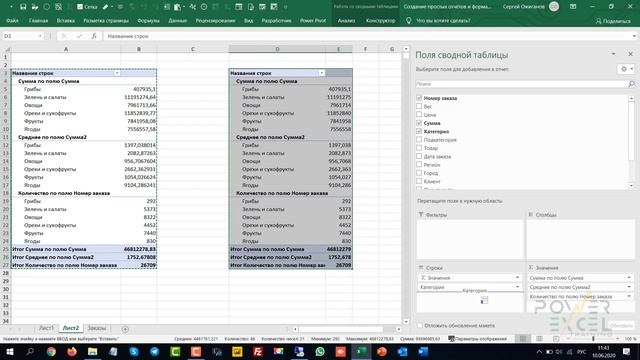Open dropdown of Сумма по полю Сумма
Screen dimensions: 640x360
pos(629,278)
